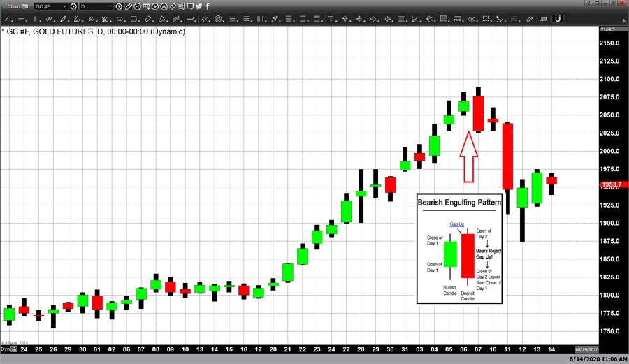Toggle the magnet U snap button
This screenshot has height=364, width=629.
[557, 19]
